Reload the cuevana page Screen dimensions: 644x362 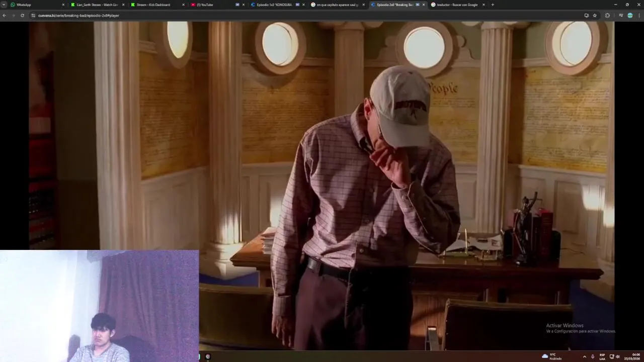pyautogui.click(x=22, y=16)
